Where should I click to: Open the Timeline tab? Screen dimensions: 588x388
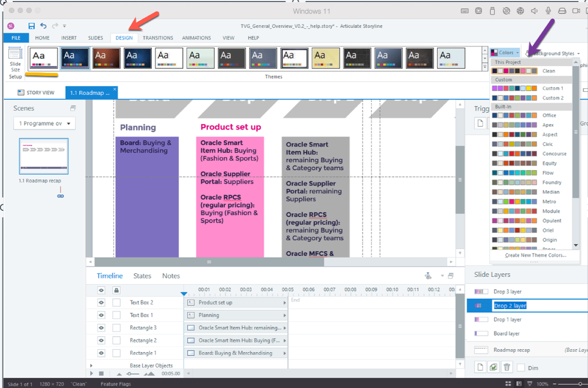[109, 276]
